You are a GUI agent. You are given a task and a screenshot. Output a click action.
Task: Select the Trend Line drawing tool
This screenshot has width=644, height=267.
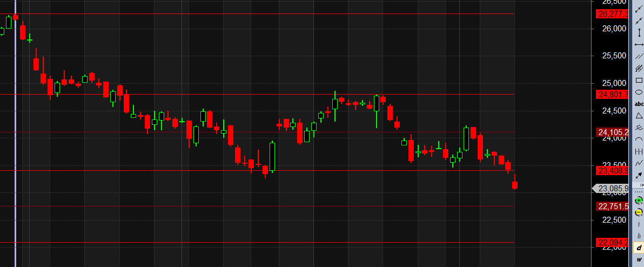(x=639, y=9)
